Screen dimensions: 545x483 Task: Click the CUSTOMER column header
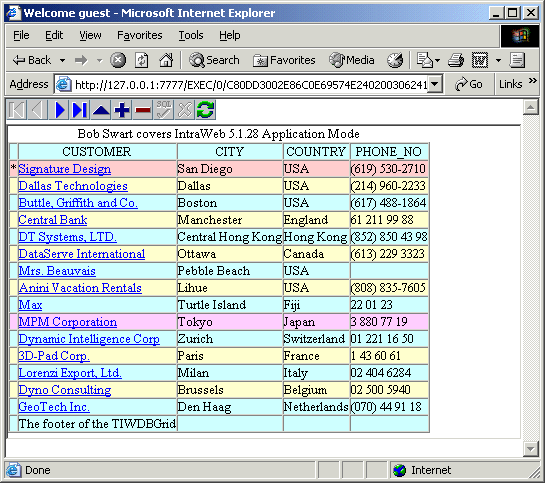(97, 152)
